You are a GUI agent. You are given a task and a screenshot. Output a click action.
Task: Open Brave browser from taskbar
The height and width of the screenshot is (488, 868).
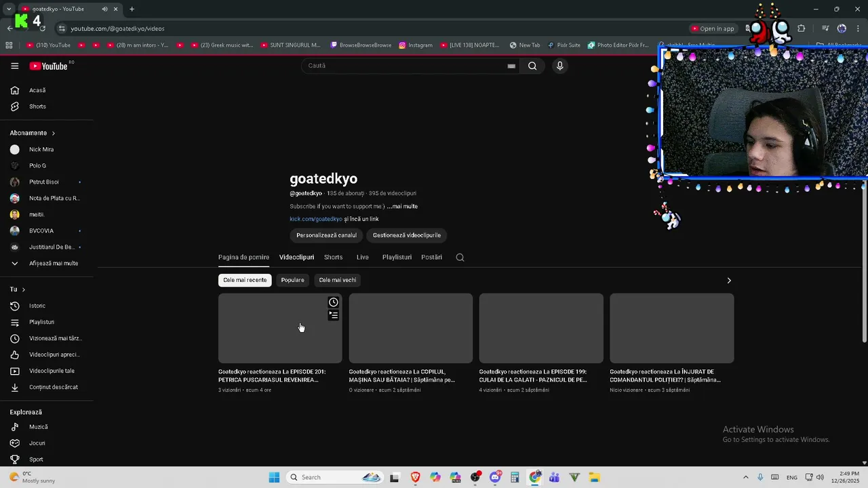pyautogui.click(x=415, y=477)
